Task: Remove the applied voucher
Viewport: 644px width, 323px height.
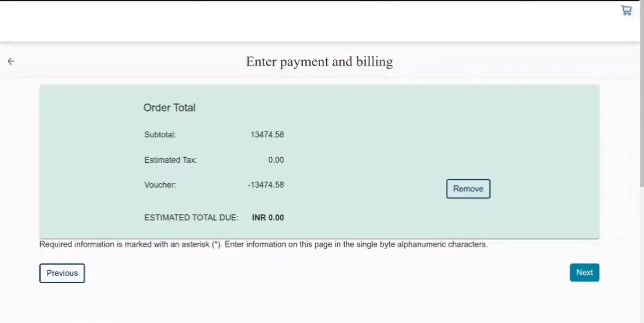Action: click(468, 189)
